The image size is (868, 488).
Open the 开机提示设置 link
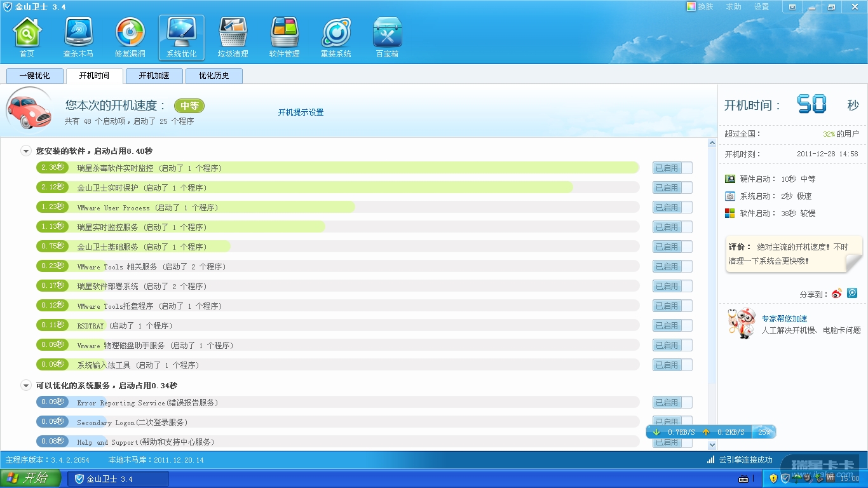click(x=301, y=112)
